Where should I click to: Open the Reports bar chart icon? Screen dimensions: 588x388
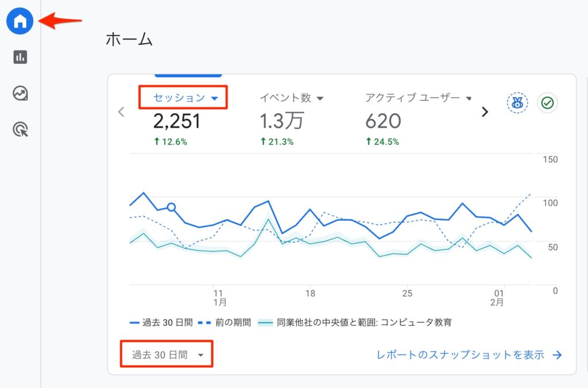20,57
